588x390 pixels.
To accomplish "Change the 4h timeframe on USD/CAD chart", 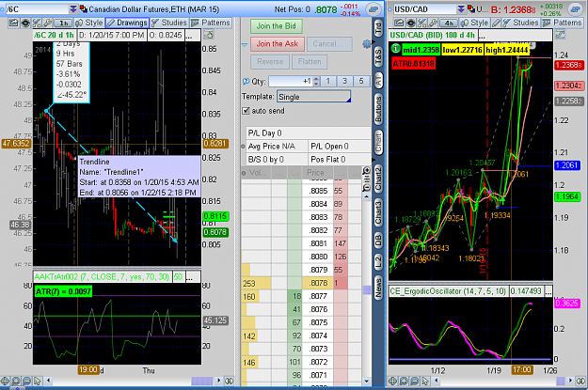I will pyautogui.click(x=449, y=23).
